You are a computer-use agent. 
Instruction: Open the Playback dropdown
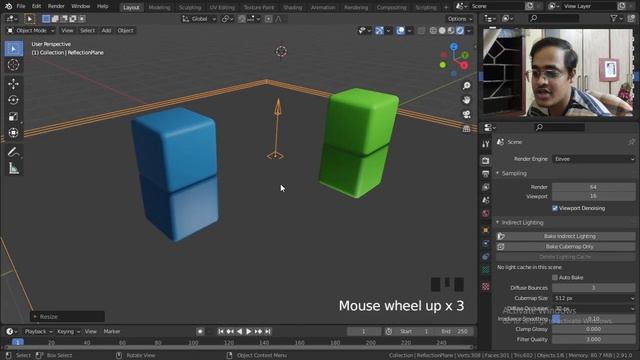38,331
